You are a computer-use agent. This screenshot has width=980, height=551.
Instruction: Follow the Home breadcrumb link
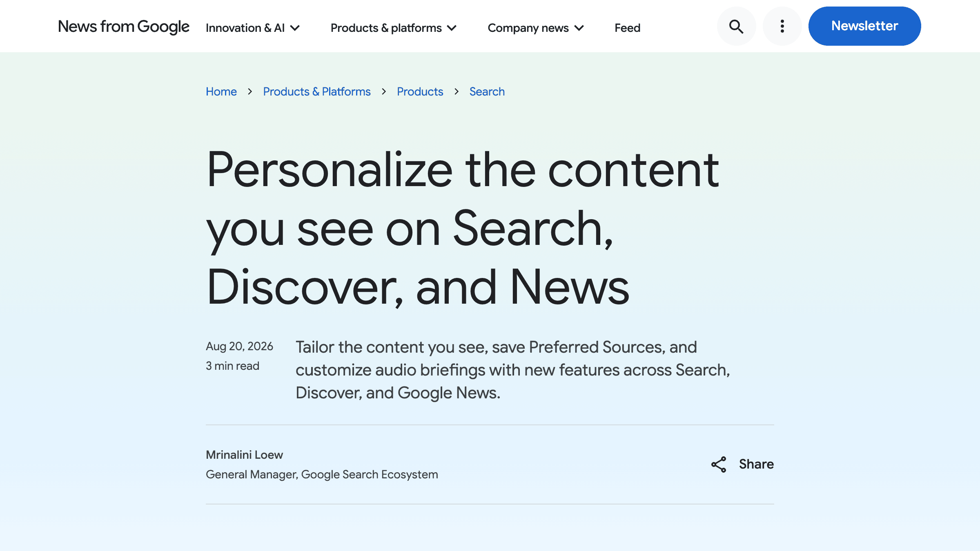click(x=221, y=91)
